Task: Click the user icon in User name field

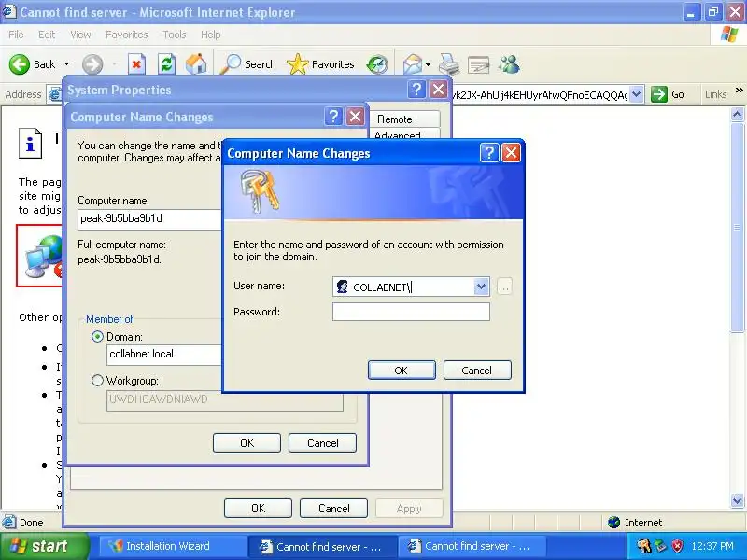Action: (342, 287)
